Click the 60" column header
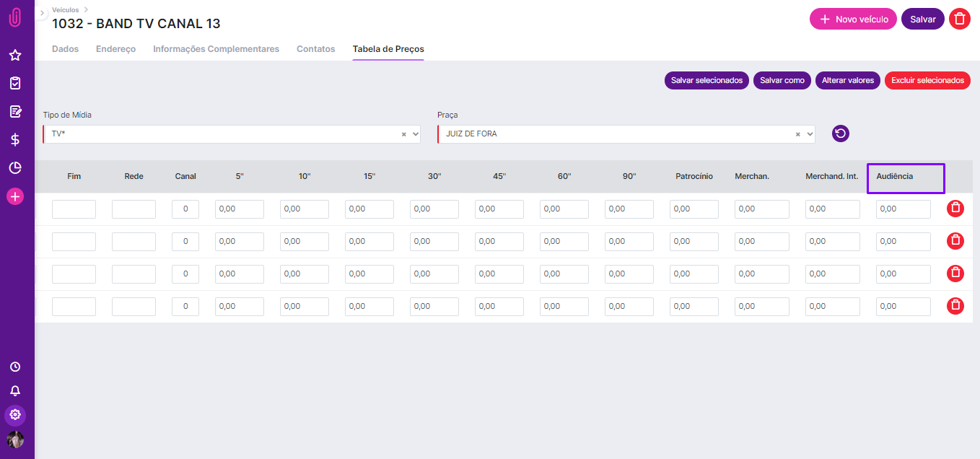Screen dimensions: 980x459 tap(564, 176)
